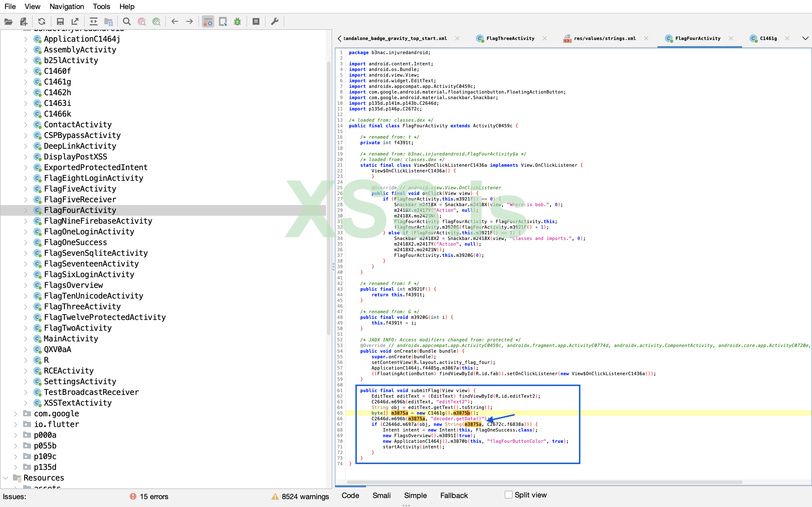Switch to the FlagThreeActivity tab
812x507 pixels.
pyautogui.click(x=510, y=38)
